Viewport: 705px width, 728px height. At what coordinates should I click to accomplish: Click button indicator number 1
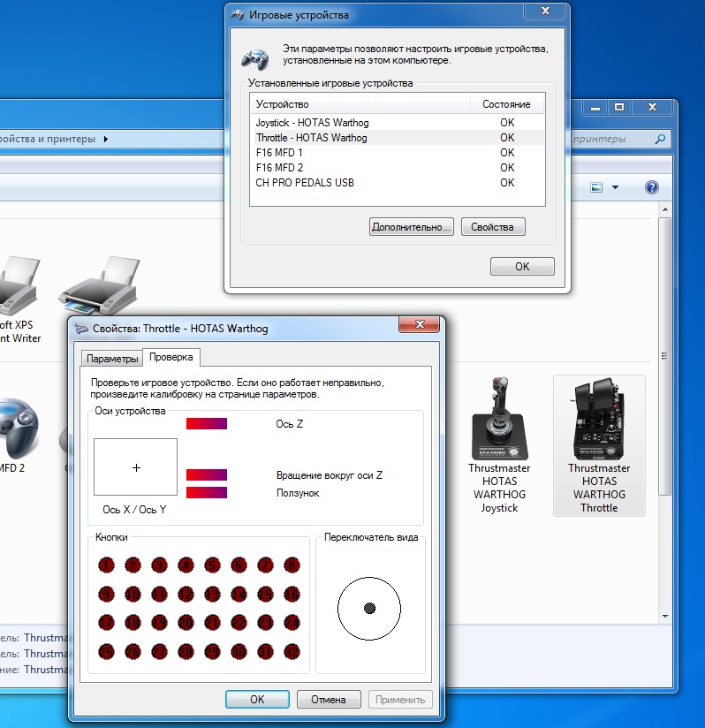coord(106,565)
